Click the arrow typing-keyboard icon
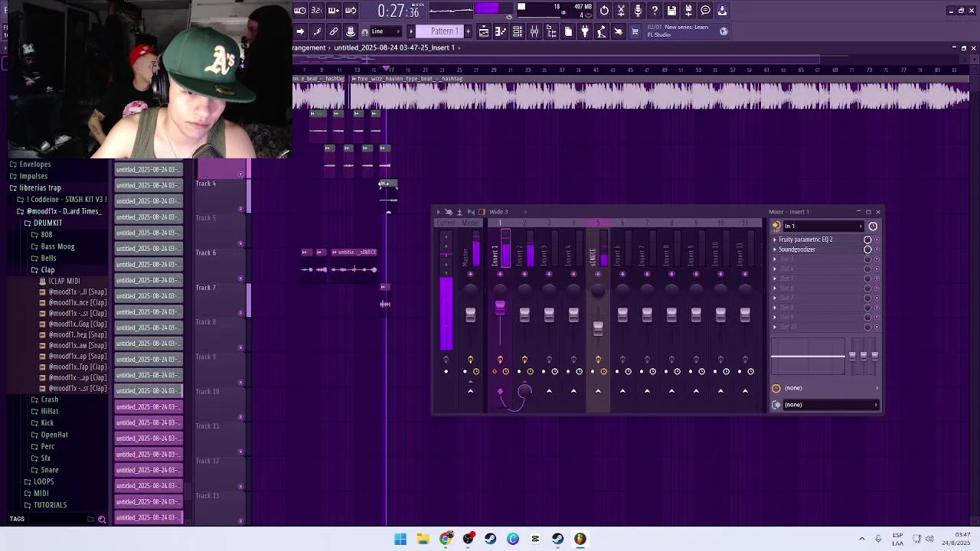This screenshot has height=551, width=980. click(300, 31)
